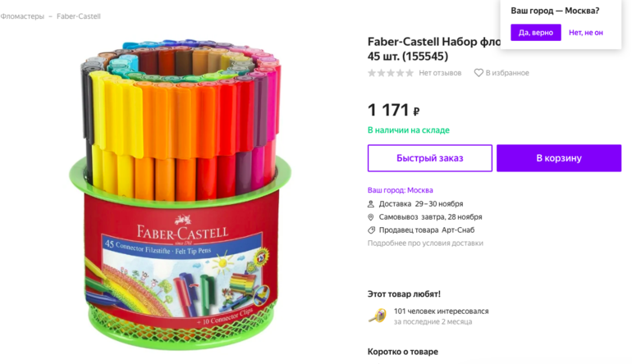Viewport: 632px width, 364px height.
Task: Add product with В корзину button
Action: (559, 158)
